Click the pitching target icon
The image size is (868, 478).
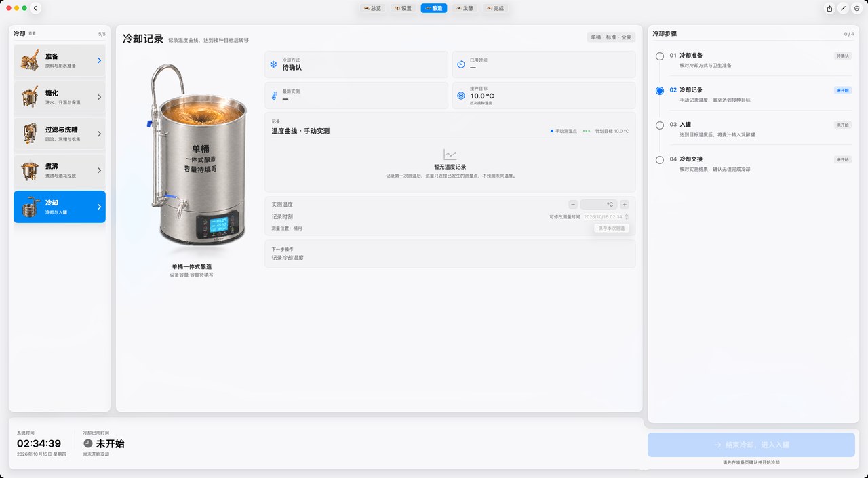click(x=461, y=96)
